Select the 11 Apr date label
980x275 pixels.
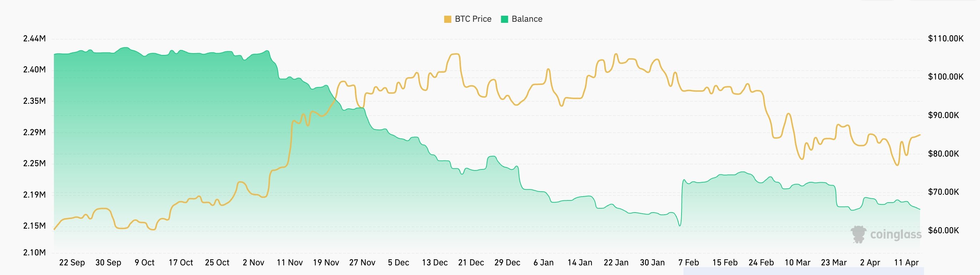click(x=906, y=263)
